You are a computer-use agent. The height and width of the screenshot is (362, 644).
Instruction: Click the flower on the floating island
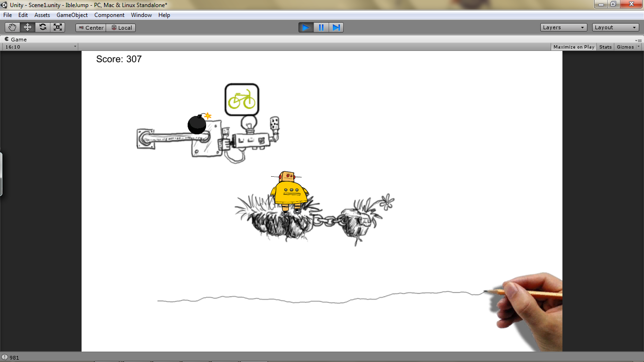tap(387, 201)
